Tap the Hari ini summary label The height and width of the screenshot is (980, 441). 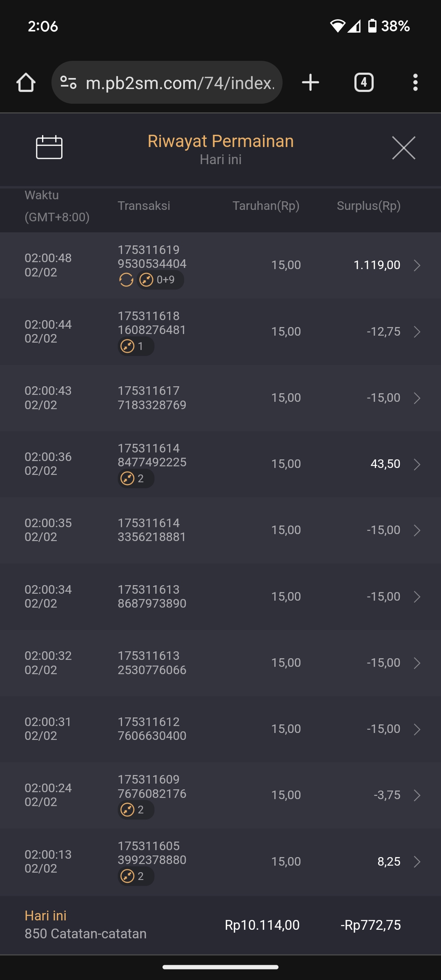[45, 916]
